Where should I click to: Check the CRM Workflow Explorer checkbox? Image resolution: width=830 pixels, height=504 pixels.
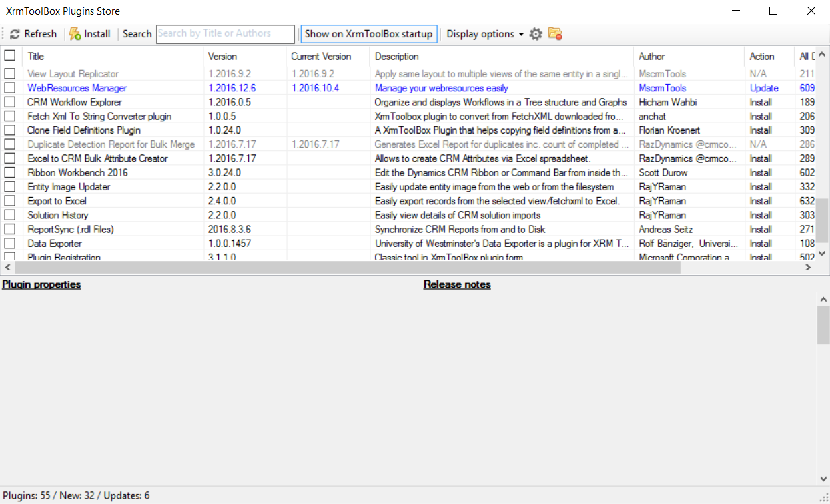(10, 102)
